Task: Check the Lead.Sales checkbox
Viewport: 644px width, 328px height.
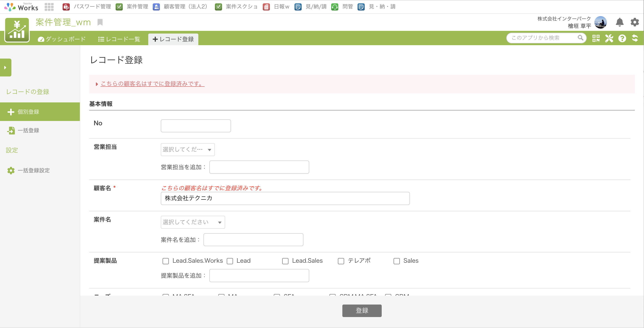Action: coord(285,261)
